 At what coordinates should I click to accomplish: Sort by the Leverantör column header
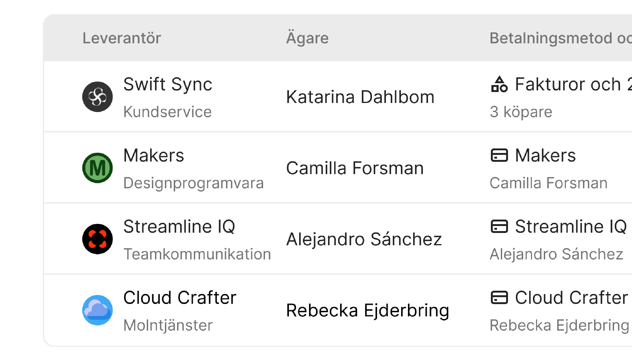[122, 38]
